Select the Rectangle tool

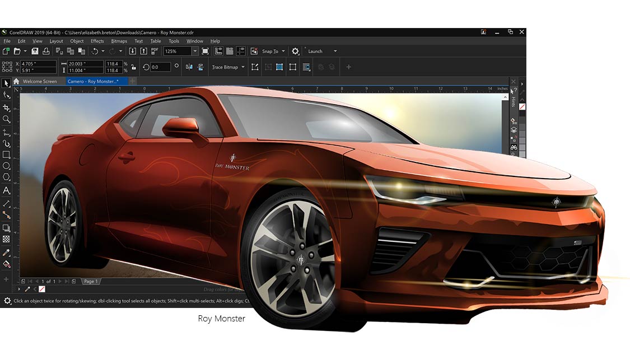coord(6,155)
